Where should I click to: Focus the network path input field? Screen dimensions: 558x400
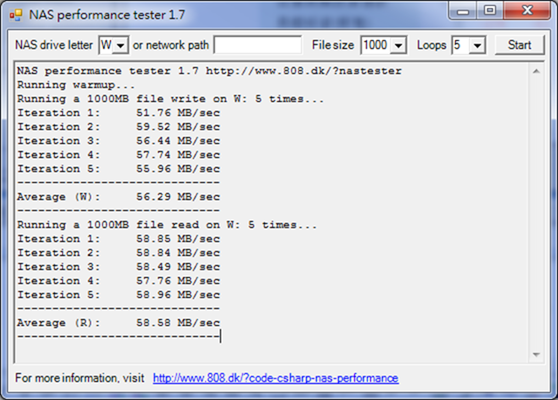point(258,45)
